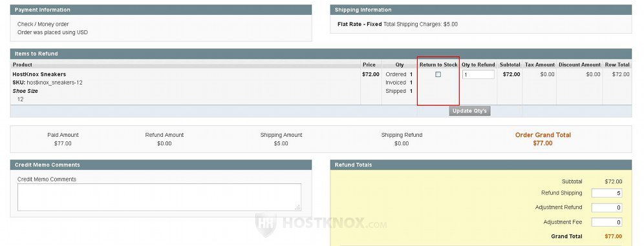Click the $72.00 subtotal in Refund Totals
Screen dimensions: 644x246
(x=613, y=181)
